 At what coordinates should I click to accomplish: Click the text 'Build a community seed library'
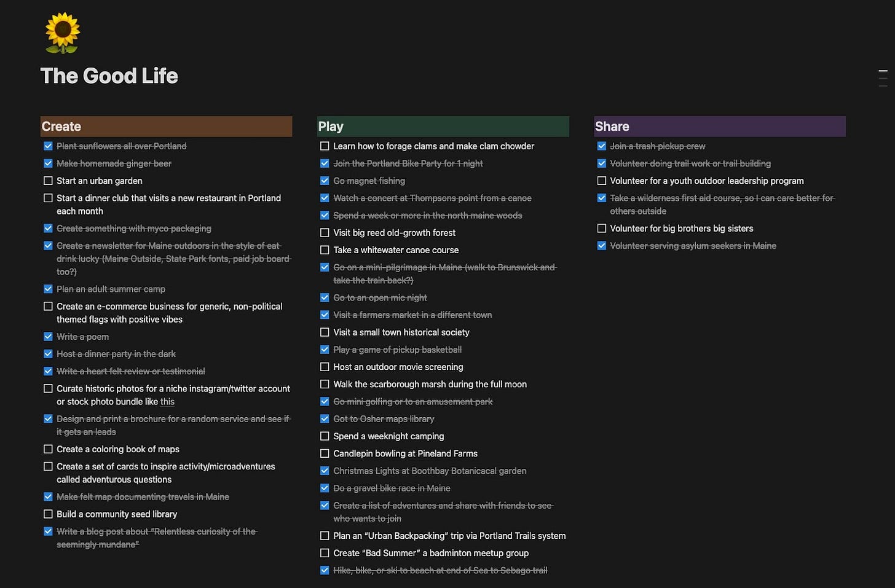[x=117, y=514]
